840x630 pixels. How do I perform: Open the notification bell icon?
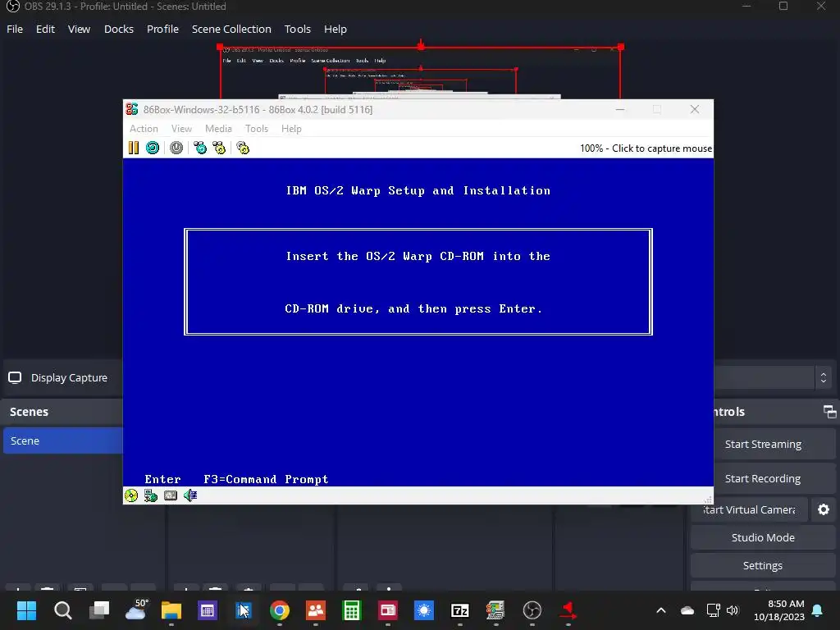click(818, 610)
